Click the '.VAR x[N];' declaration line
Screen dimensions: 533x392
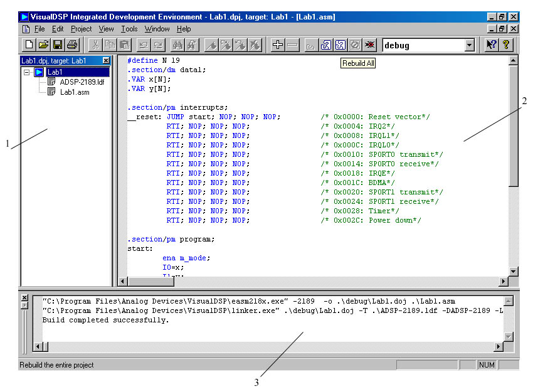[x=149, y=79]
